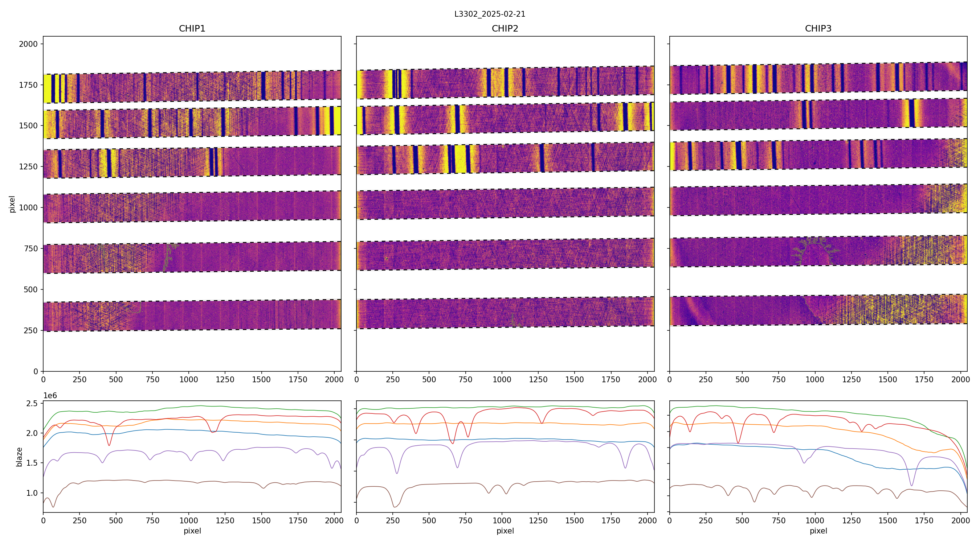Click the top spectral order in CHIP1
Screen dimensions: 980x544
pyautogui.click(x=192, y=87)
